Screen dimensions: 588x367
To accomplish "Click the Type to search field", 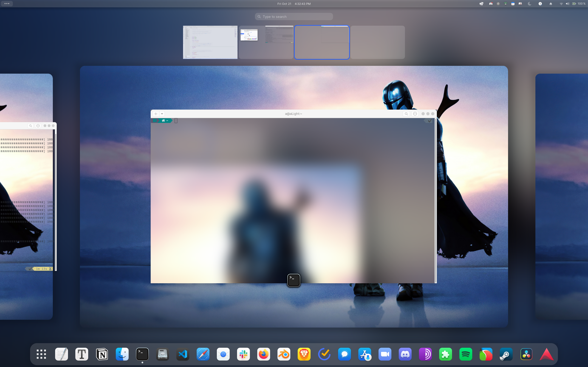I will coord(294,17).
